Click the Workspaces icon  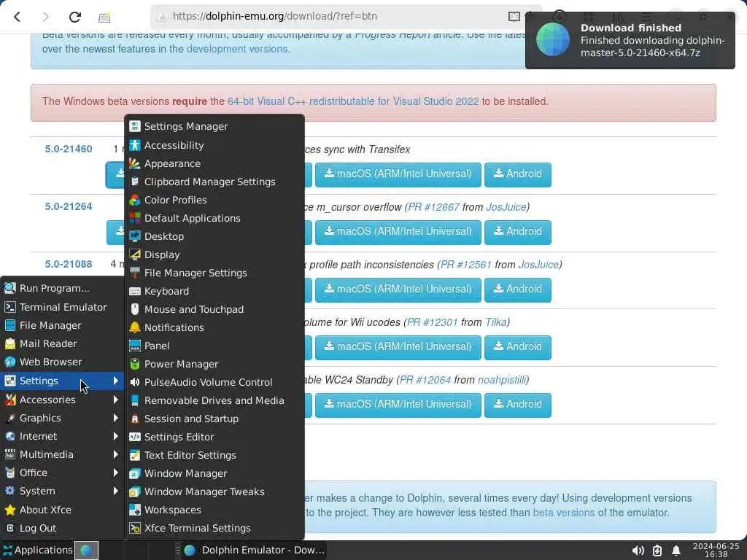(135, 510)
